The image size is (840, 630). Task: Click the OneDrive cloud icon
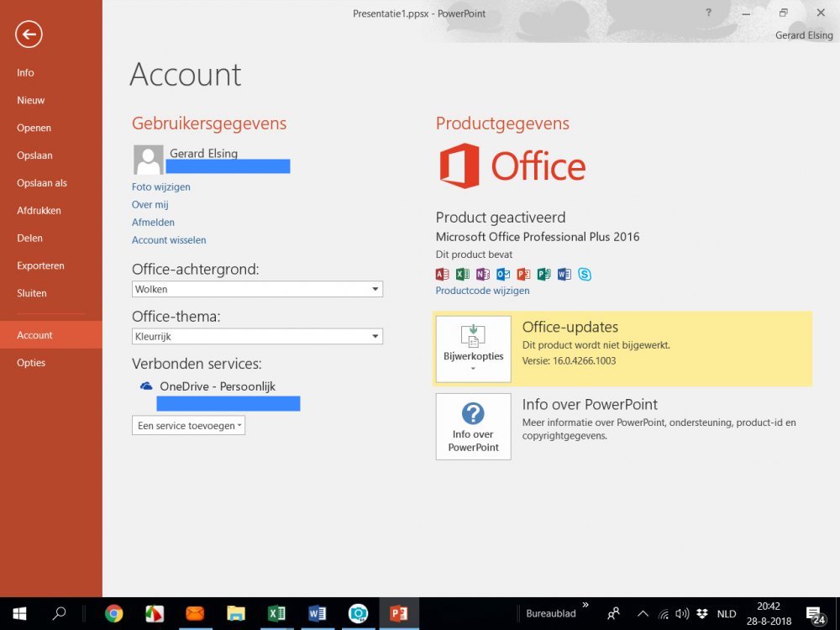coord(146,386)
